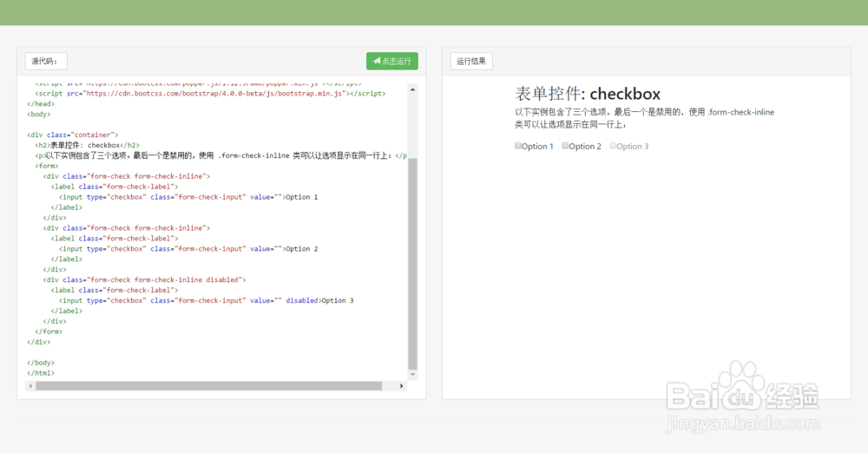Click the code editor's scroll down arrow
Viewport: 868px width, 453px height.
tap(412, 375)
